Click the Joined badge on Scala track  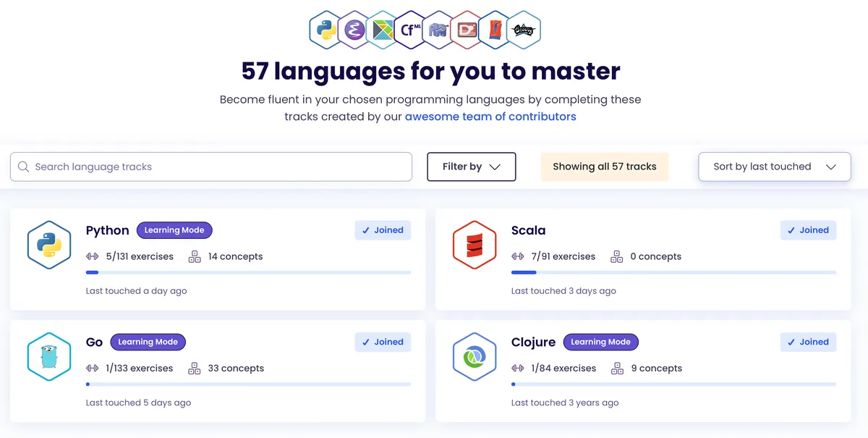(808, 230)
